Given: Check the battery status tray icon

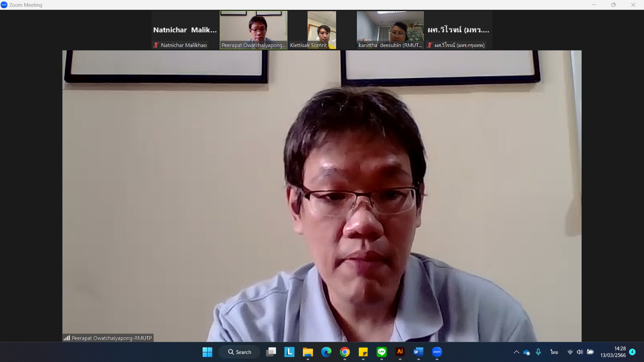Looking at the screenshot, I should [x=590, y=352].
